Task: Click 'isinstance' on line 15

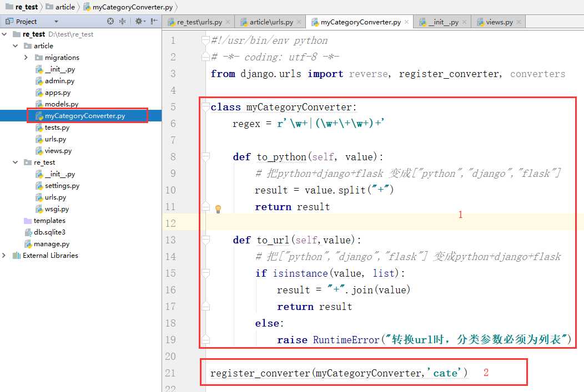Action: tap(300, 273)
